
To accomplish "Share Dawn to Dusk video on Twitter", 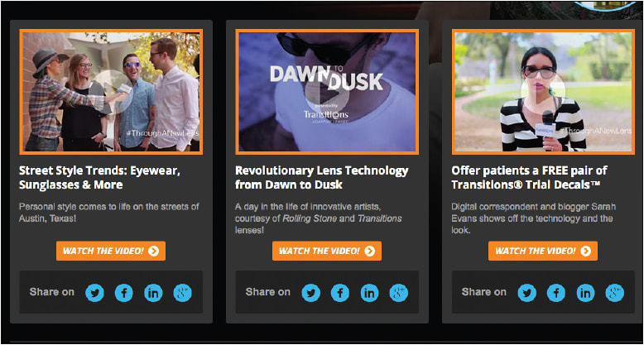I will point(311,293).
